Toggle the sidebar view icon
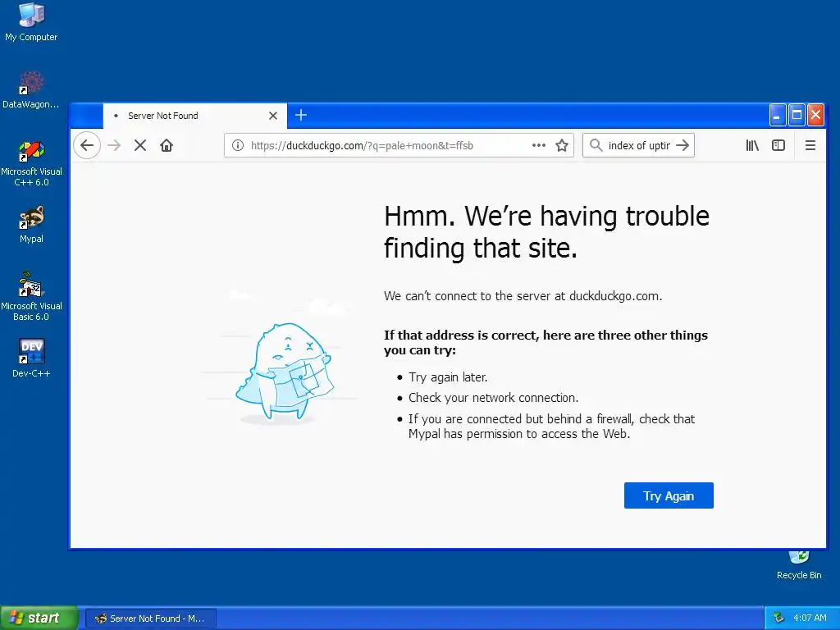 tap(778, 145)
